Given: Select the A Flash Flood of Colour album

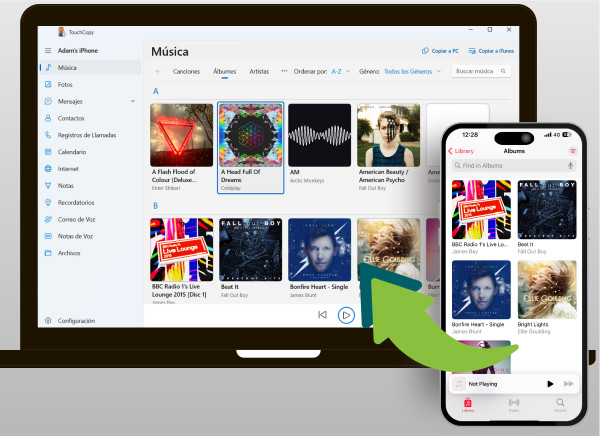Looking at the screenshot, I should click(x=182, y=147).
